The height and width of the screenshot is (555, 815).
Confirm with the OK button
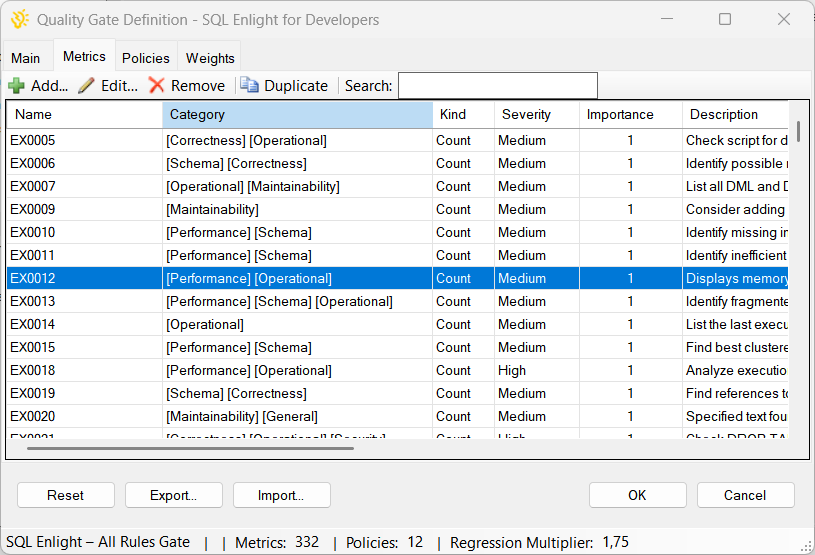(637, 495)
